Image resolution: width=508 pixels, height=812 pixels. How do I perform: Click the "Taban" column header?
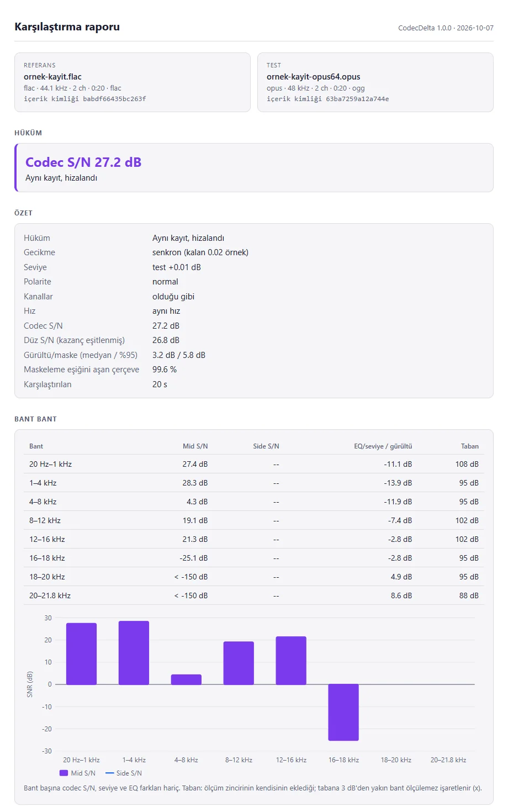coord(470,446)
